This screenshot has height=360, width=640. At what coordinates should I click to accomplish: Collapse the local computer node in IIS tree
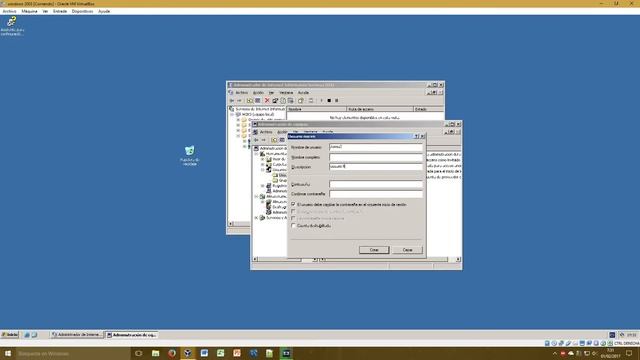click(x=233, y=115)
